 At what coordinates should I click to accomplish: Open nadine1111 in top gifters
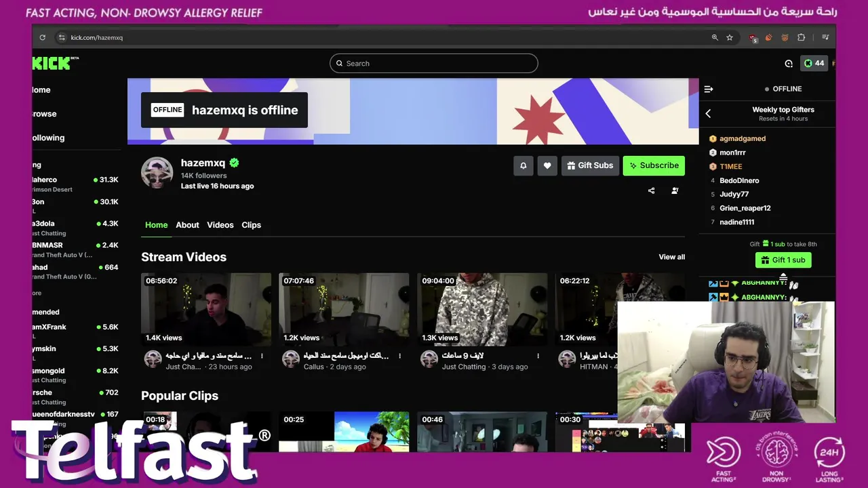click(736, 222)
